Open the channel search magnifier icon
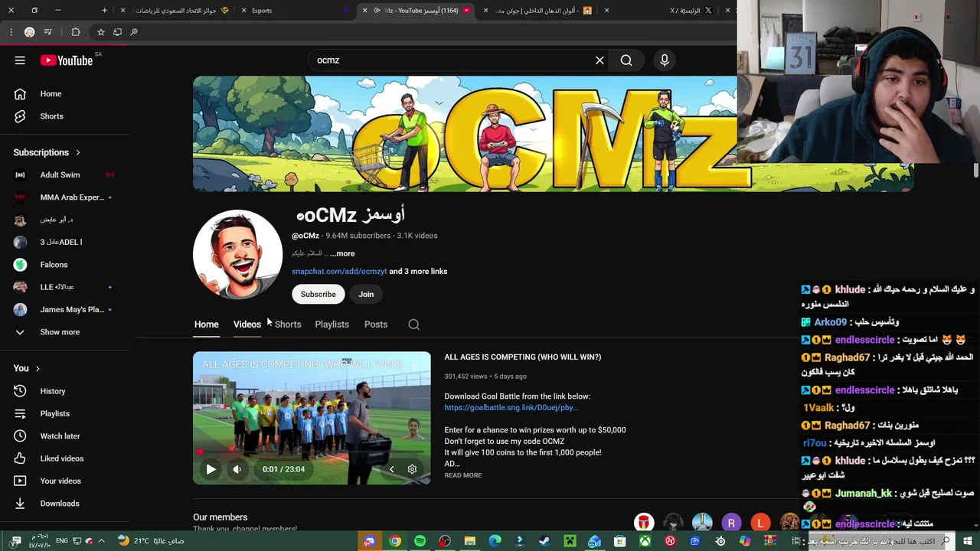 [413, 324]
